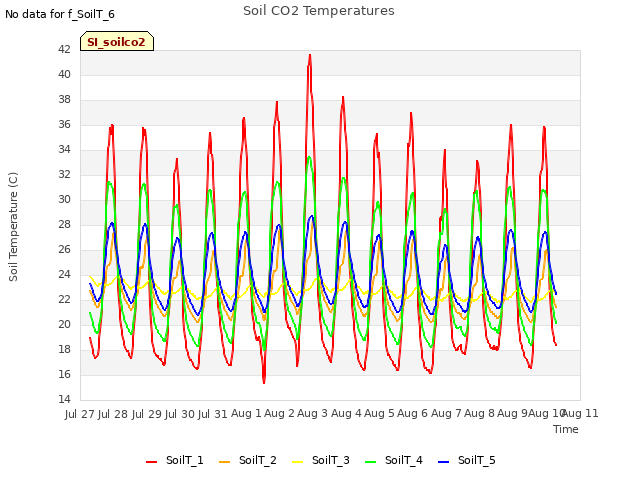Click the Aug 6 x-axis date label
The width and height of the screenshot is (640, 480).
click(x=413, y=414)
